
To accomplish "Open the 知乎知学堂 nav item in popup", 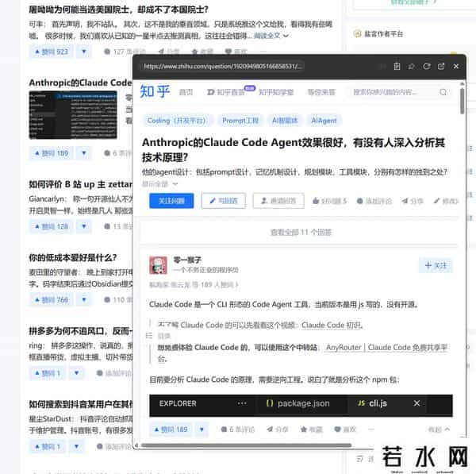I will pyautogui.click(x=276, y=92).
